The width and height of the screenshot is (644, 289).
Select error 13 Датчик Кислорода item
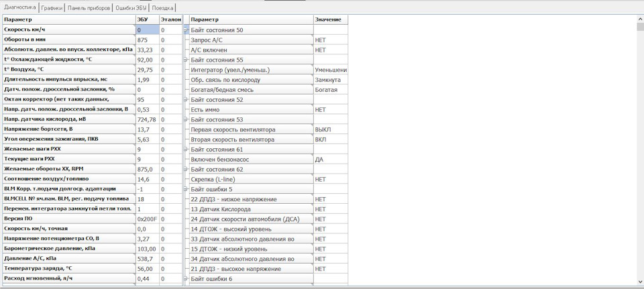pos(252,209)
